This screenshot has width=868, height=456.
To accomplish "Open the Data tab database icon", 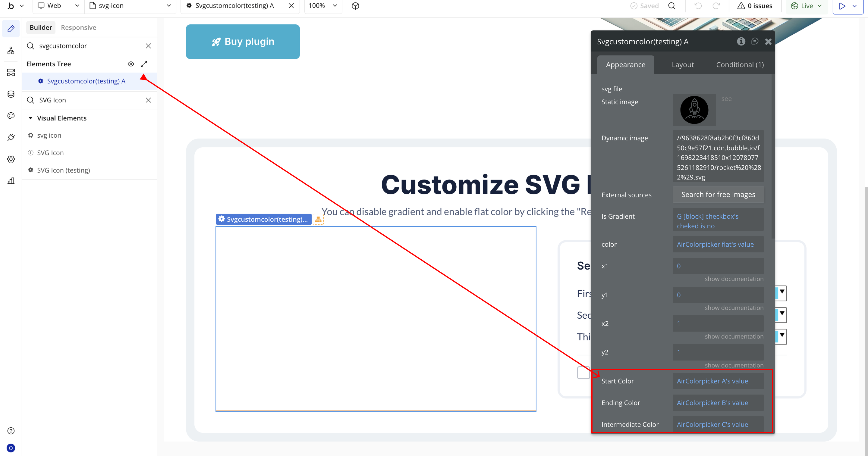I will click(x=11, y=94).
